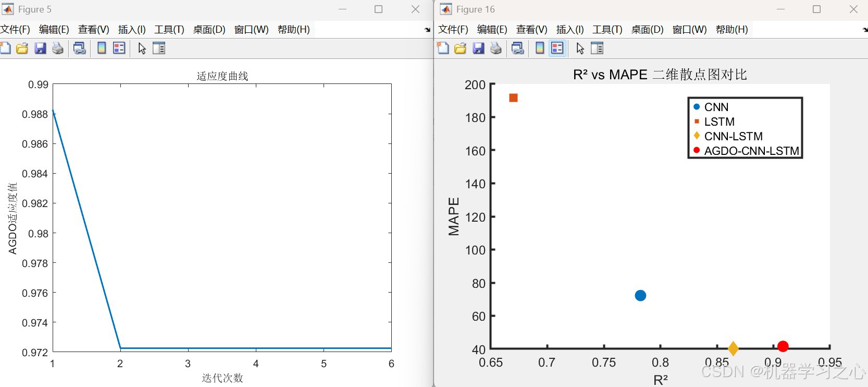The image size is (868, 387).
Task: Open 文件(F) menu in Figure 16
Action: click(x=453, y=30)
